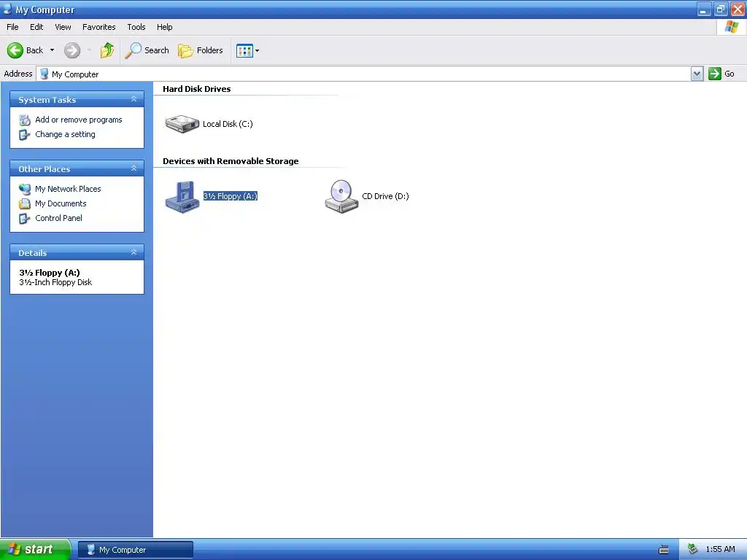Toggle the Folders pane button
This screenshot has height=560, width=747.
point(200,50)
